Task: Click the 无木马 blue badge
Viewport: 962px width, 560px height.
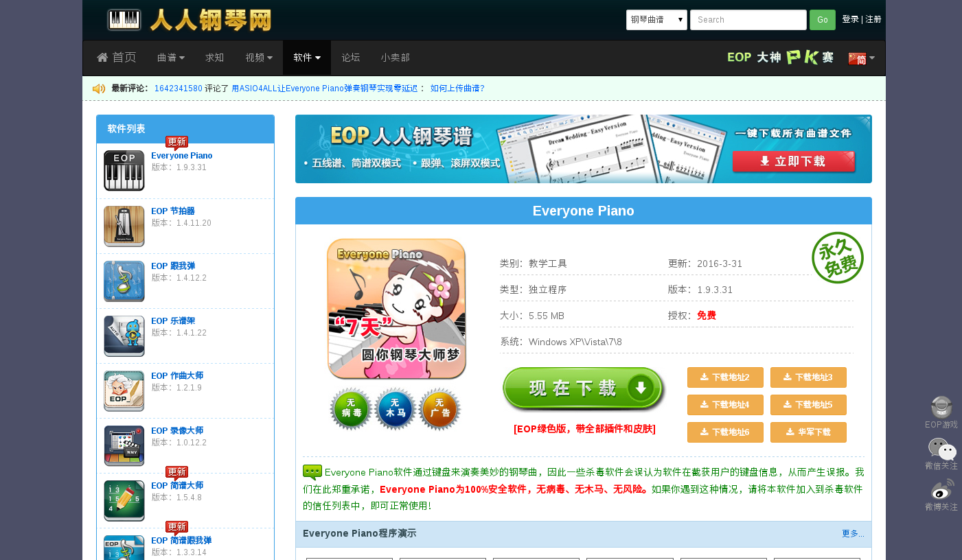Action: [395, 409]
